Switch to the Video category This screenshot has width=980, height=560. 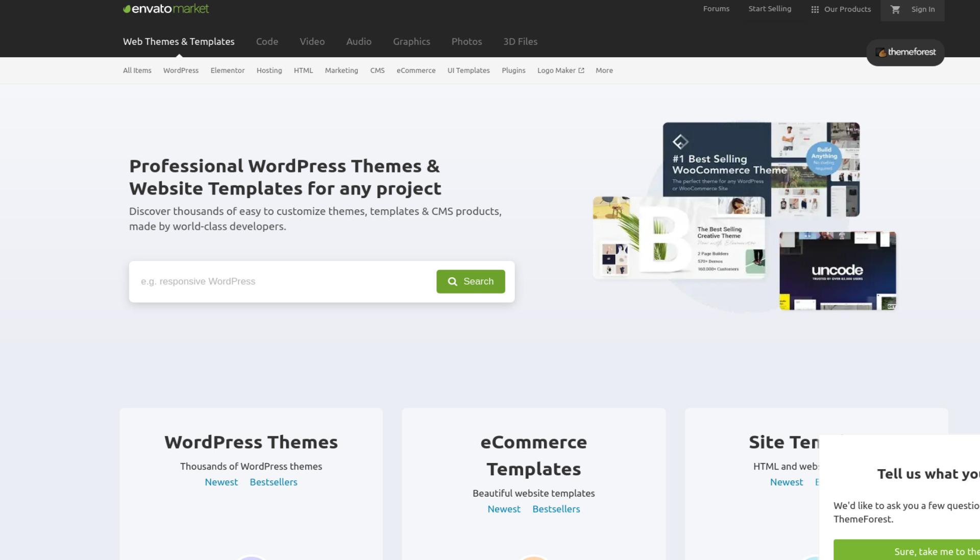[x=312, y=41]
